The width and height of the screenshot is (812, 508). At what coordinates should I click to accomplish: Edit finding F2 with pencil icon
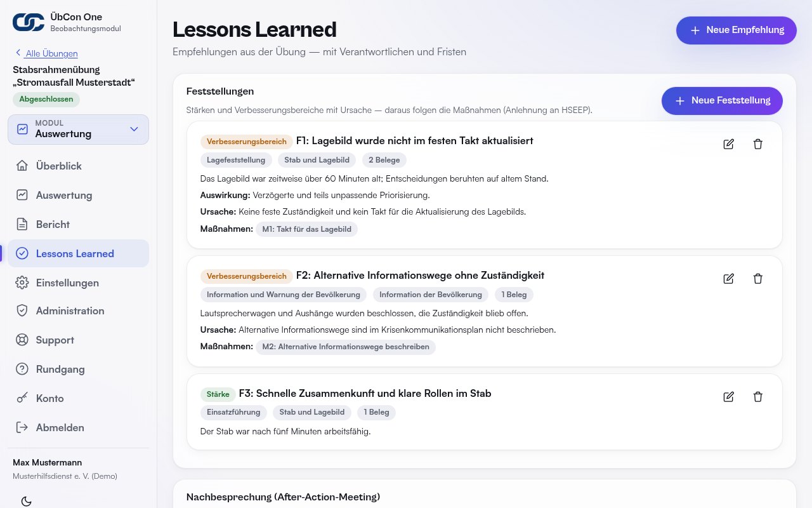click(728, 279)
